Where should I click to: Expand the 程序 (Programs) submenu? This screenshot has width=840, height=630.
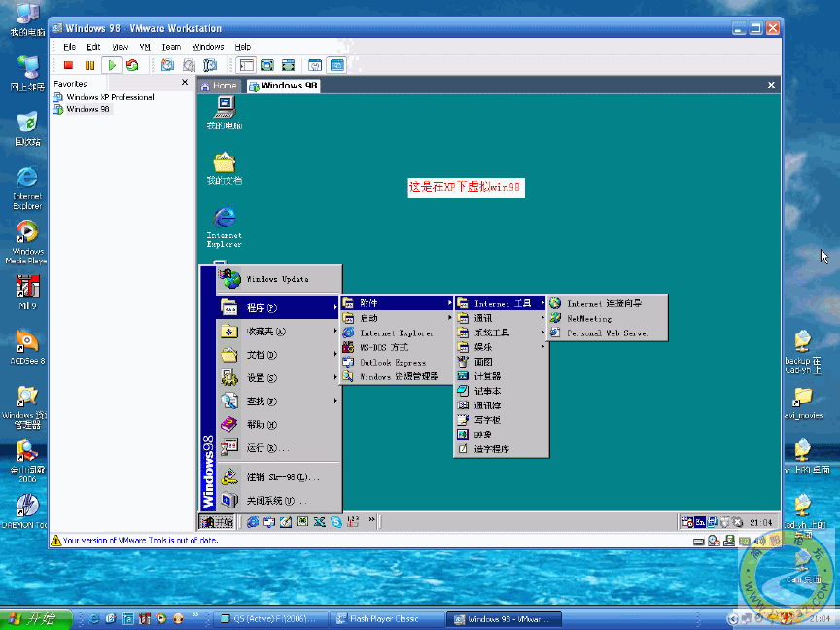click(x=279, y=307)
